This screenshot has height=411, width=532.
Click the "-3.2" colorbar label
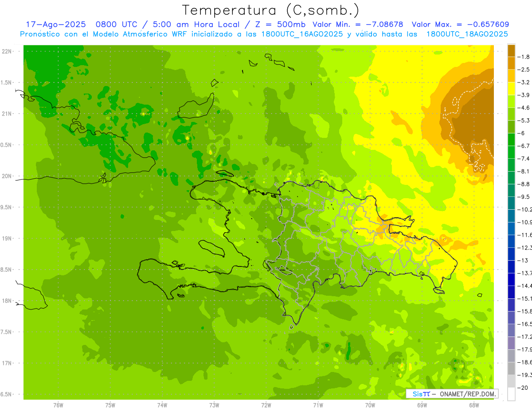(524, 82)
